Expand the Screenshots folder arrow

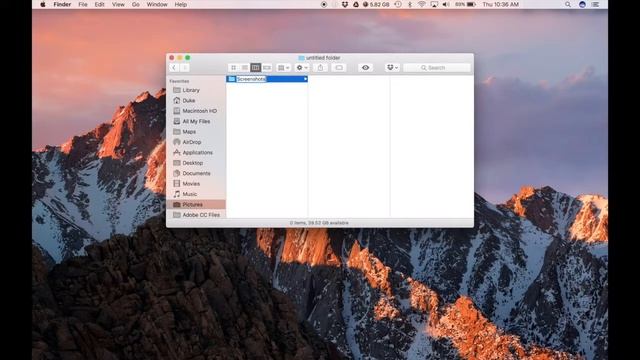point(305,79)
